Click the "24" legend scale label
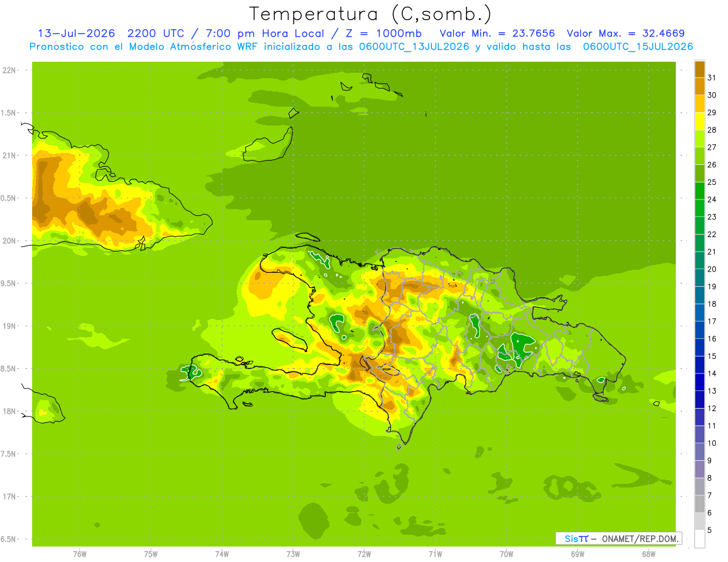This screenshot has width=728, height=562. tap(712, 199)
